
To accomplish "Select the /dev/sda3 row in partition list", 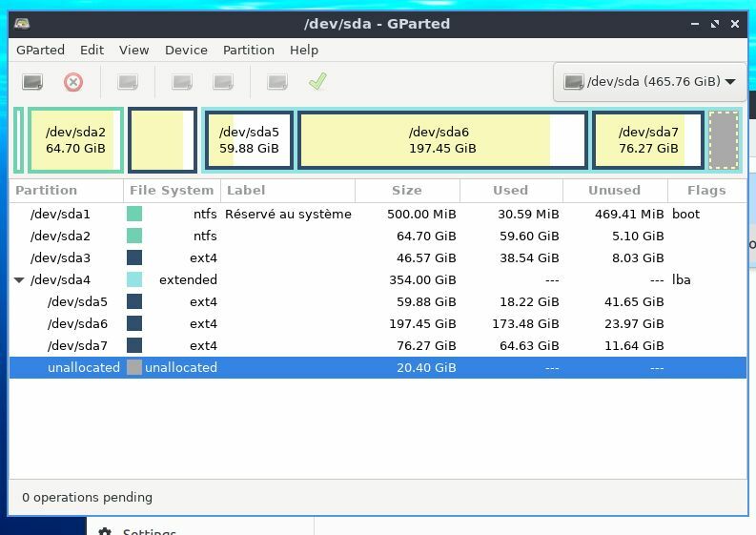I will coord(61,257).
